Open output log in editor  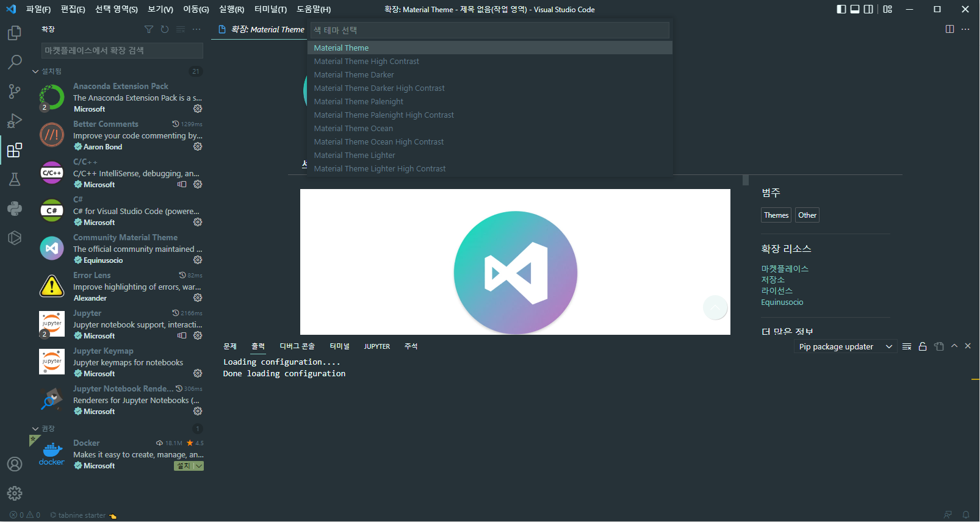[939, 346]
